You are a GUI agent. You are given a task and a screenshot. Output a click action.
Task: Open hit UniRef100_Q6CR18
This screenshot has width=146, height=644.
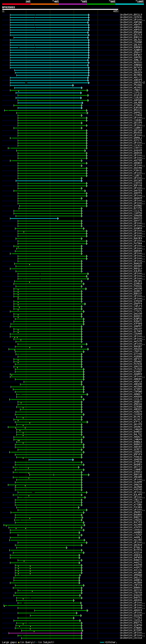coord(131,545)
